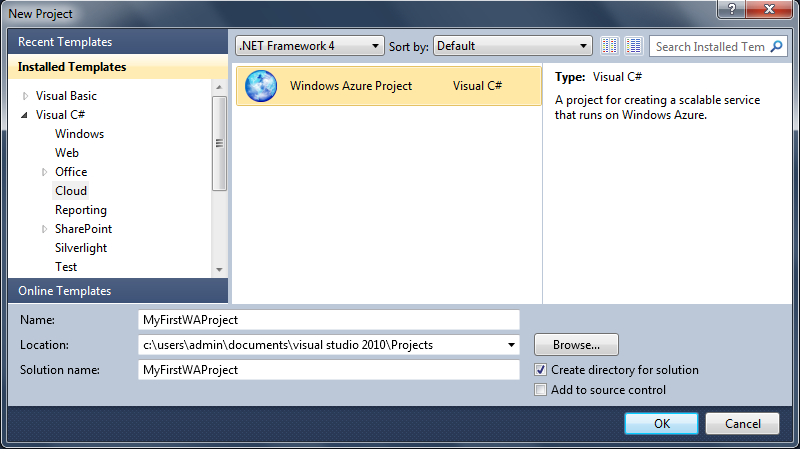800x449 pixels.
Task: Open the Location path dropdown
Action: (x=511, y=345)
